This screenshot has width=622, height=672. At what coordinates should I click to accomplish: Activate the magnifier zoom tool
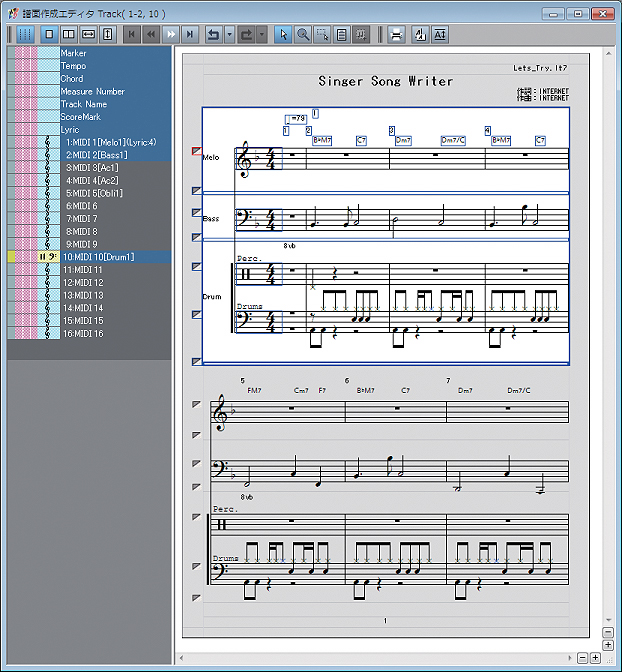point(303,34)
